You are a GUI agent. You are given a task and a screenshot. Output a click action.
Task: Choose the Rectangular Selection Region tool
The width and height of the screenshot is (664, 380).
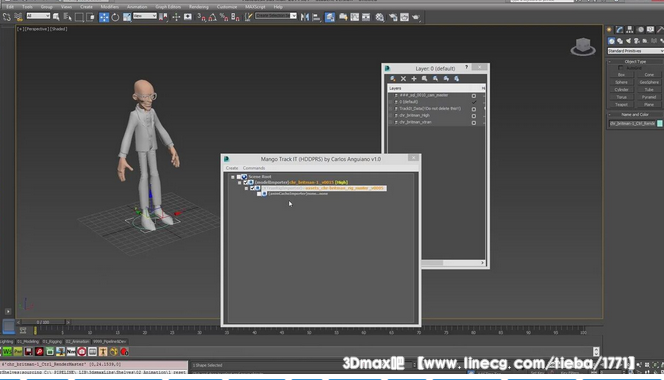click(79, 17)
